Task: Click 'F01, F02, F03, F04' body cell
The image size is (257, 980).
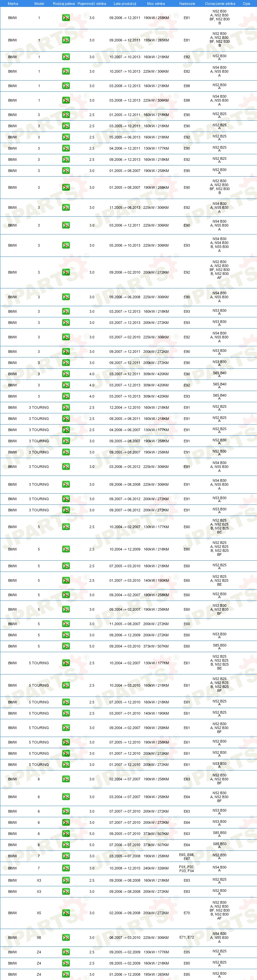Action: (x=187, y=868)
